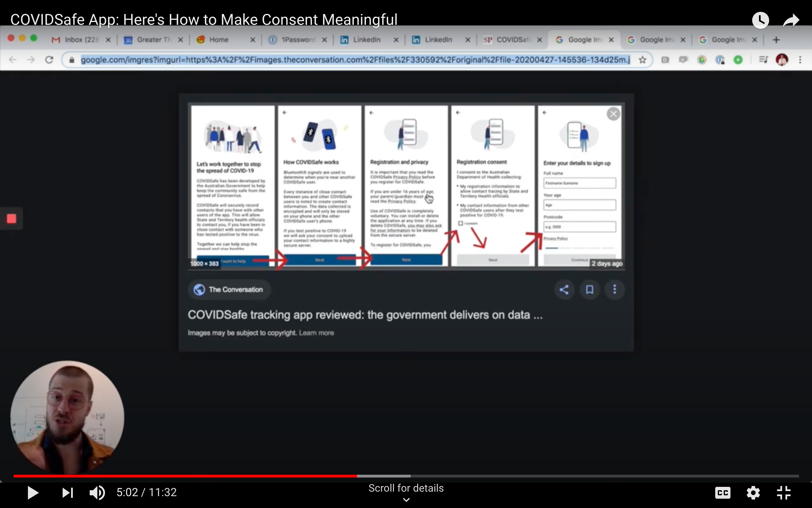Viewport: 812px width, 508px height.
Task: Open the media control playlist icon
Action: coord(763,60)
